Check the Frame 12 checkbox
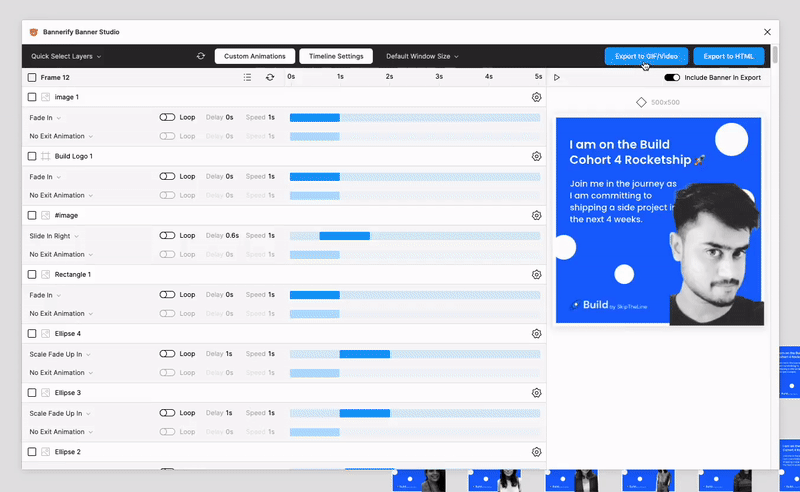The image size is (800, 492). click(x=32, y=77)
